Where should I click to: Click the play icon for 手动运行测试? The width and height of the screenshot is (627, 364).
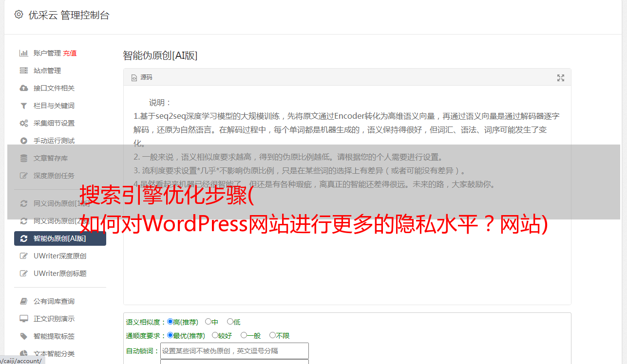(x=23, y=141)
